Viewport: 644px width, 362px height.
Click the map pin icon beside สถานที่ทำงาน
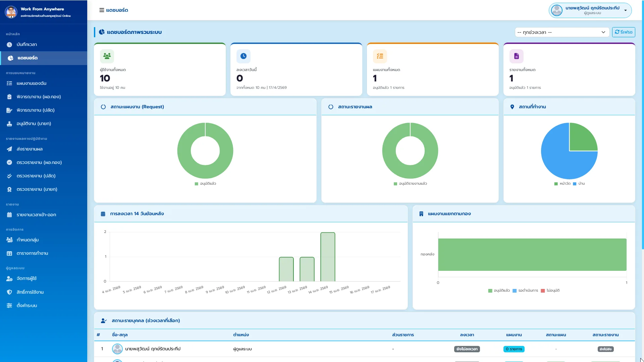512,107
